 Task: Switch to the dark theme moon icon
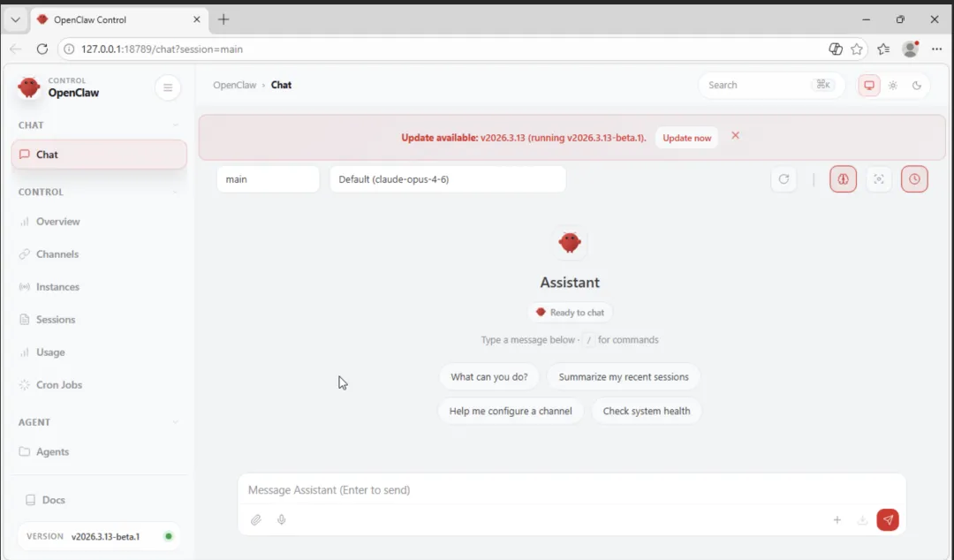tap(917, 85)
